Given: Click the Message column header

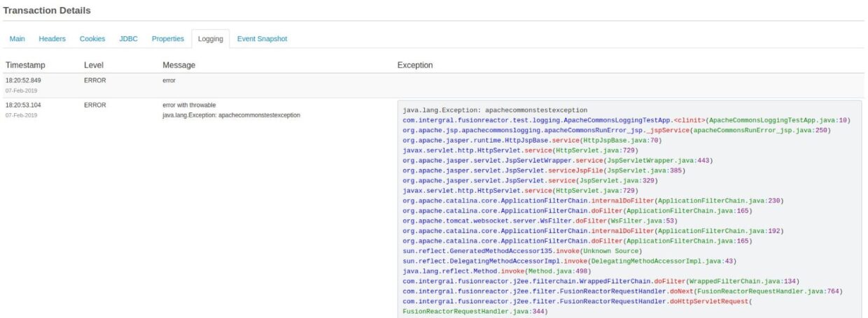Looking at the screenshot, I should (x=178, y=65).
